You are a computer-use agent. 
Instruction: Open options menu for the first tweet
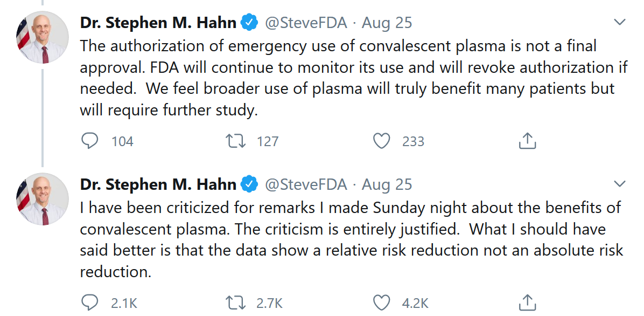coord(620,23)
